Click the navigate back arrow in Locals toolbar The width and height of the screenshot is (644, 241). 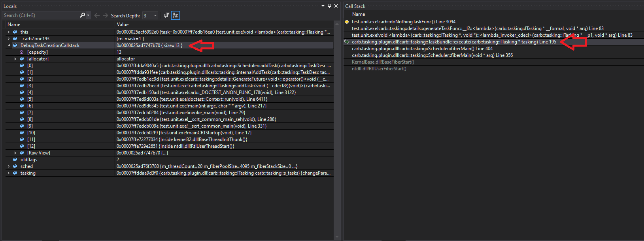pos(97,15)
